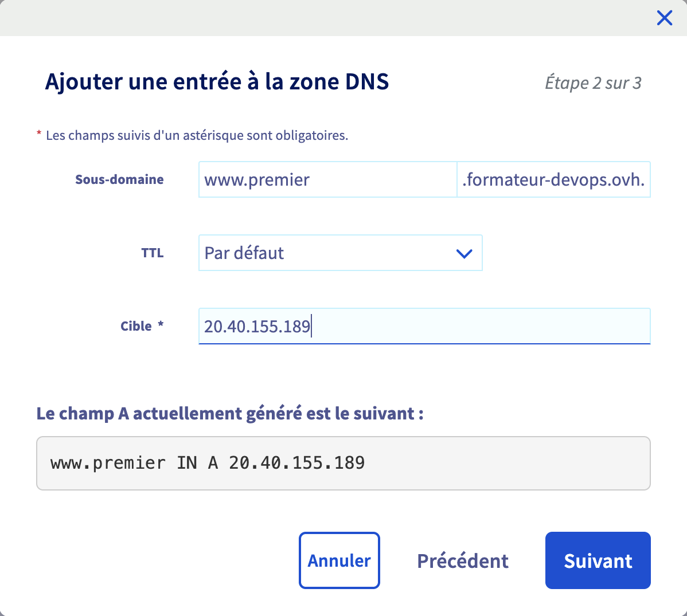The height and width of the screenshot is (616, 687).
Task: Proceed with the Suivant button
Action: 598,561
